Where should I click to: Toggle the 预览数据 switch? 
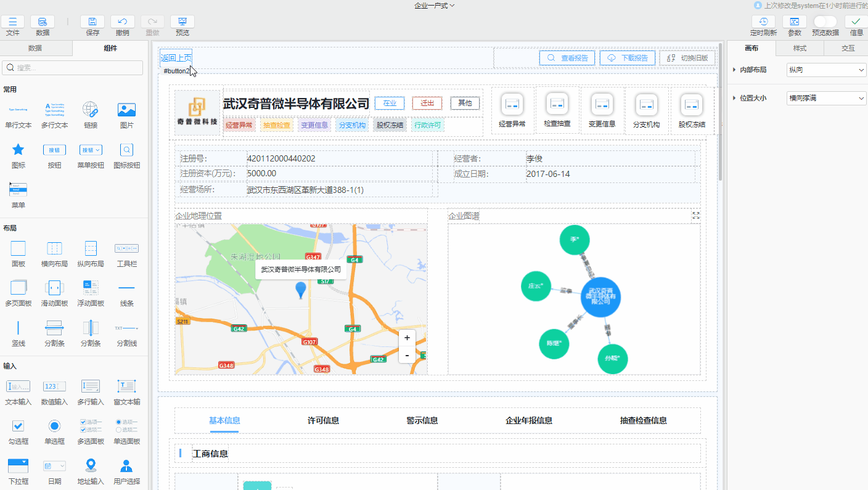825,22
